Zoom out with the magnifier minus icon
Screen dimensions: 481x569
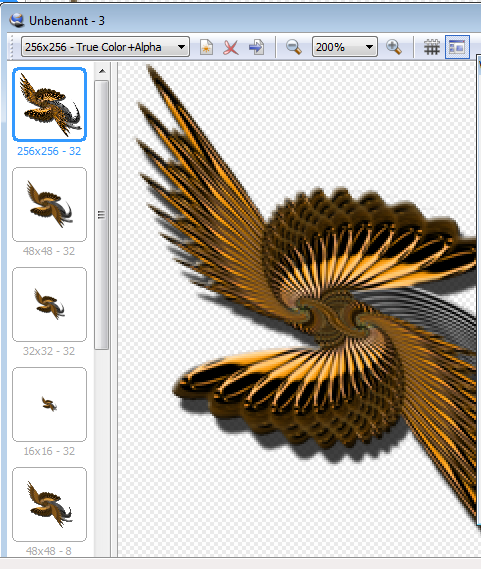tap(293, 47)
